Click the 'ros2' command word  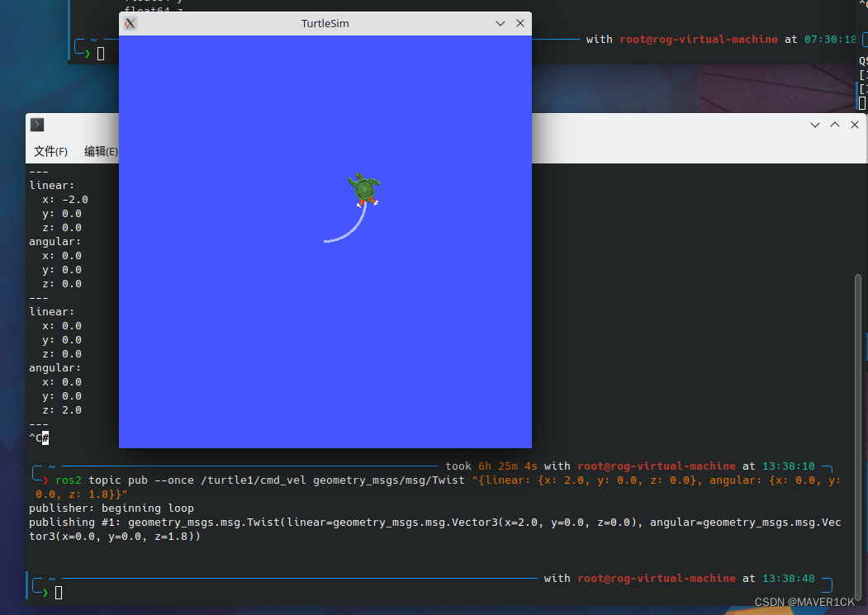[x=68, y=480]
